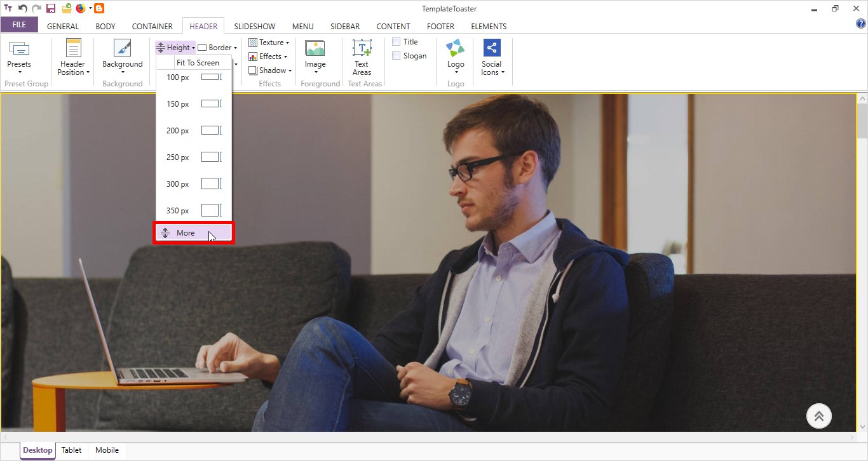Open the Blogger export icon
The width and height of the screenshot is (868, 461).
98,8
